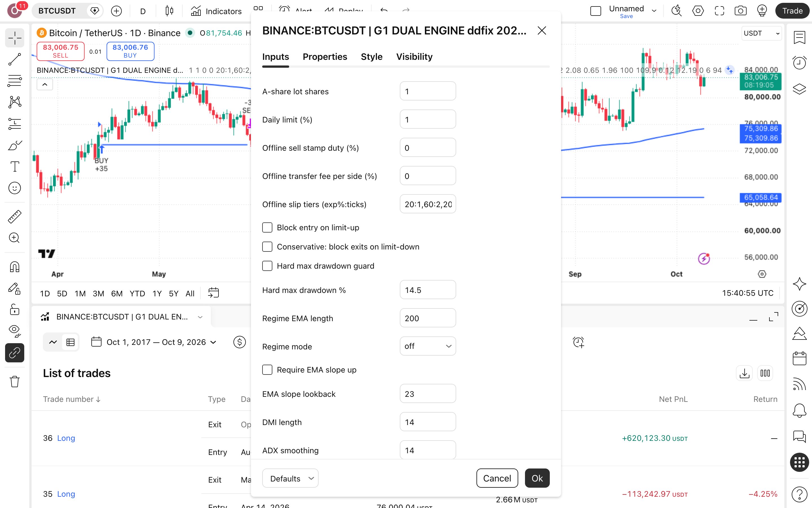812x508 pixels.
Task: Enable Hard max drawdown guard checkbox
Action: tap(267, 266)
